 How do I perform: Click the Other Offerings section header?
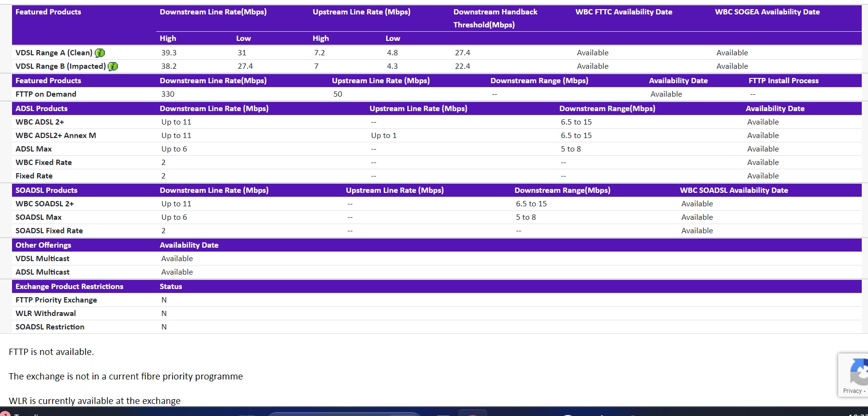click(x=43, y=245)
